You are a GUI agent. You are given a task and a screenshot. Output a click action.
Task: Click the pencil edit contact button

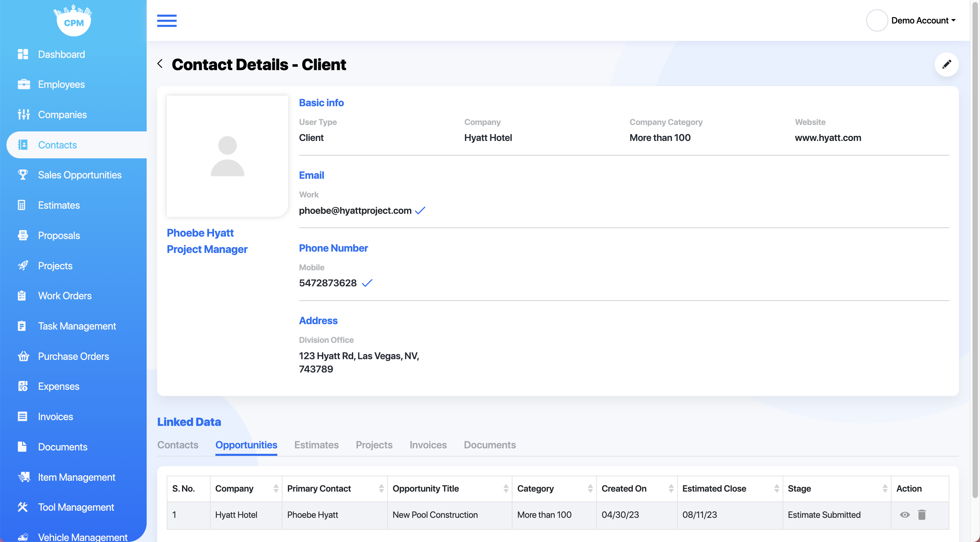[x=946, y=64]
